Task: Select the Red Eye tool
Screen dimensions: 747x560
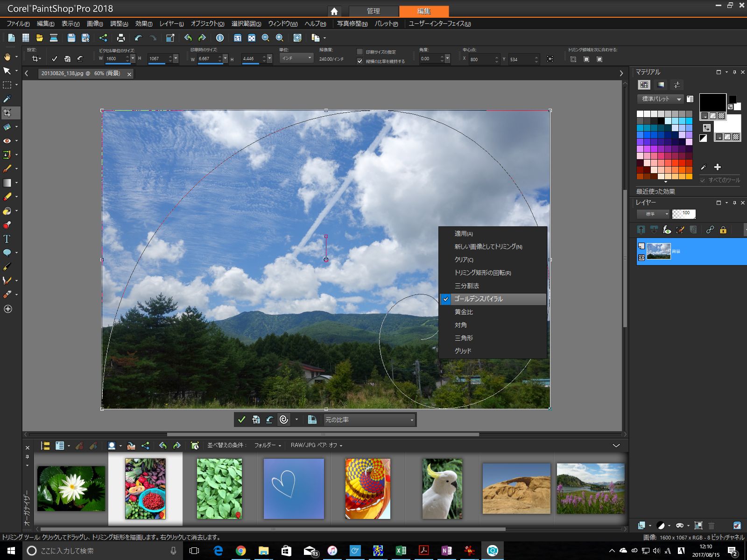Action: [x=7, y=141]
